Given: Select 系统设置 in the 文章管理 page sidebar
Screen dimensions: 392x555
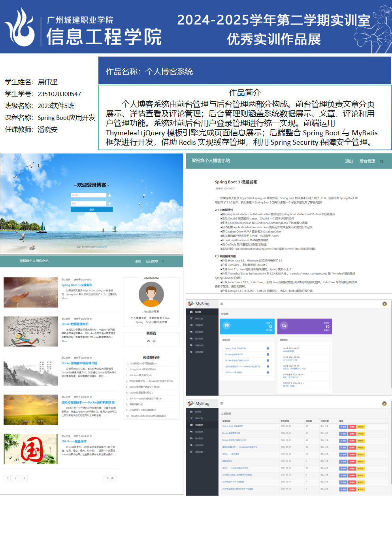Looking at the screenshot, I should (198, 452).
